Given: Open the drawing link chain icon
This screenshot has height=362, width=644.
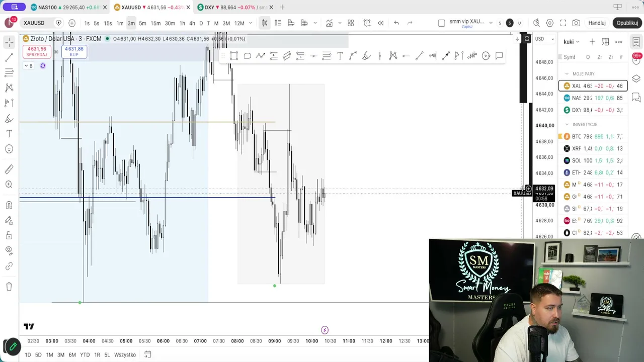Looking at the screenshot, I should pos(9,266).
